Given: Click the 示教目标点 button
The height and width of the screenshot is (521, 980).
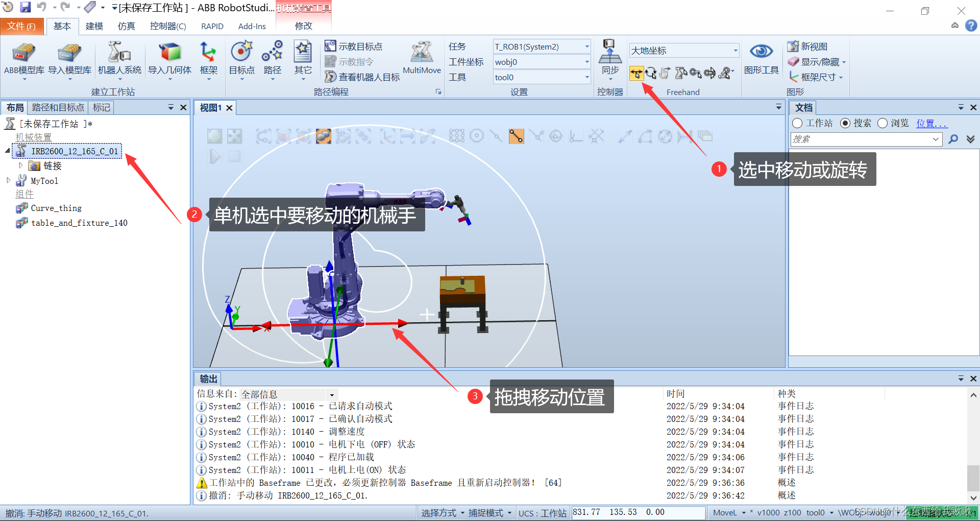Looking at the screenshot, I should click(x=353, y=46).
